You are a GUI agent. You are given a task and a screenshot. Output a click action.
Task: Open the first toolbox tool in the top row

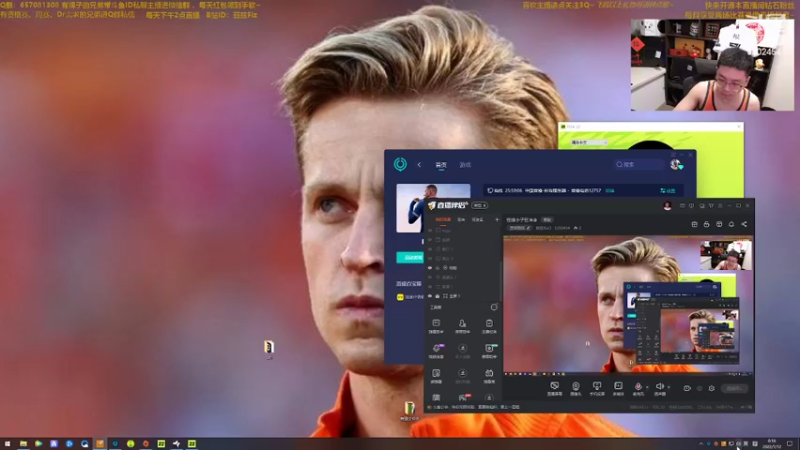[436, 326]
